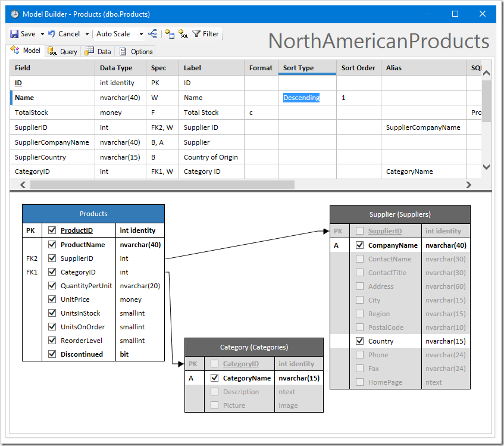This screenshot has height=446, width=504.
Task: Click the horizontal scrollbar of field grid
Action: [x=162, y=185]
